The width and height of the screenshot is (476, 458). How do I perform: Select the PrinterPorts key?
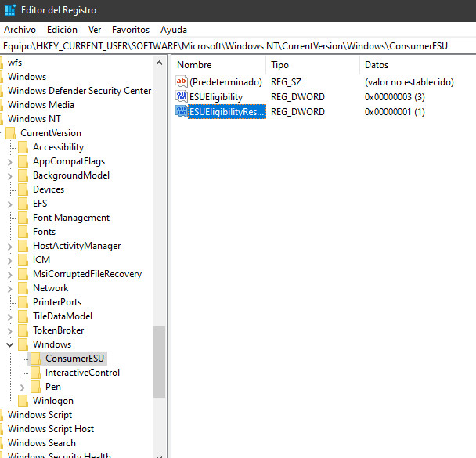[57, 302]
